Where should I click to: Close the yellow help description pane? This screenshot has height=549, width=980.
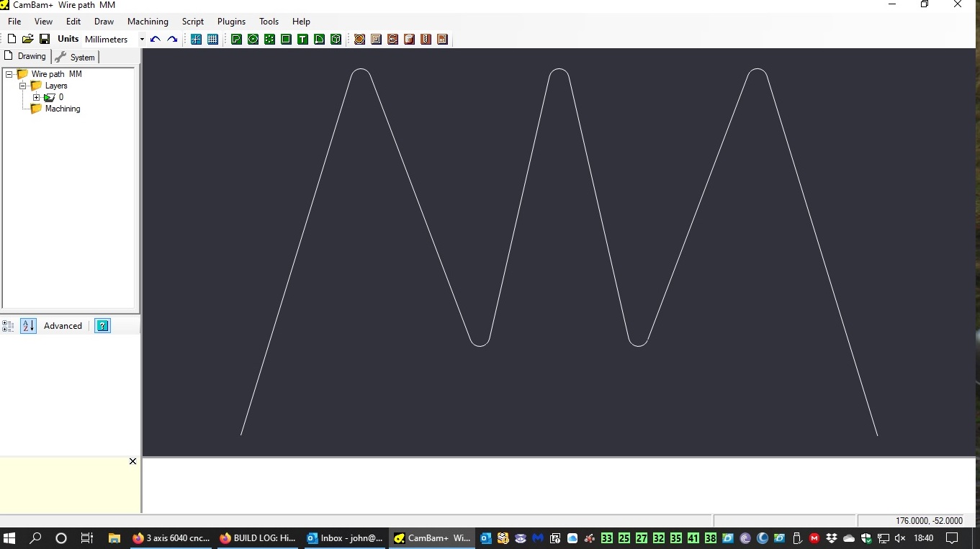[x=132, y=461]
